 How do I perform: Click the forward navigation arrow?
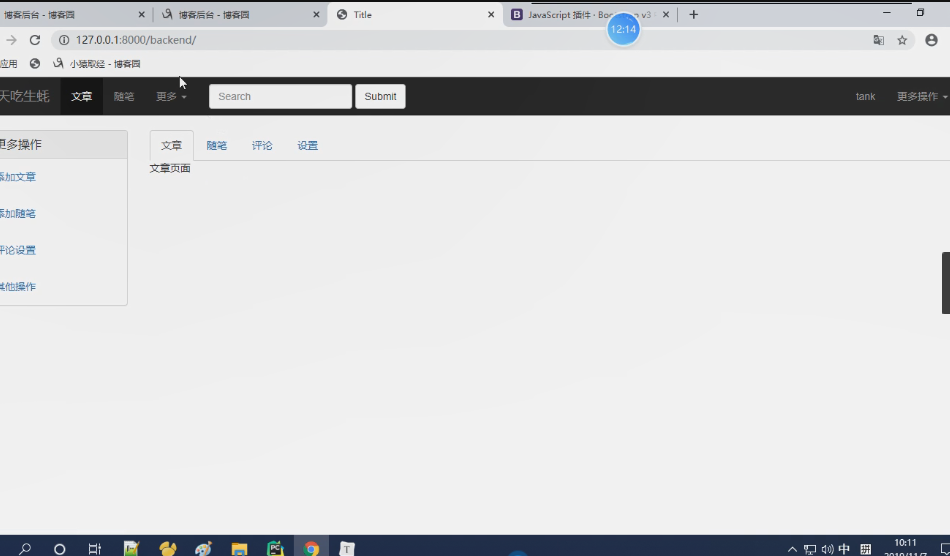click(10, 40)
